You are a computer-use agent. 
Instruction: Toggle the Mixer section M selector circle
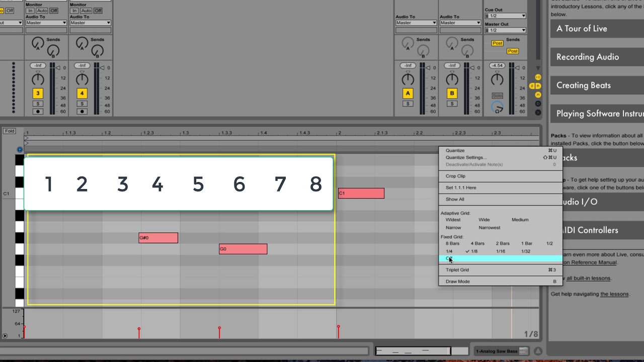[x=538, y=95]
